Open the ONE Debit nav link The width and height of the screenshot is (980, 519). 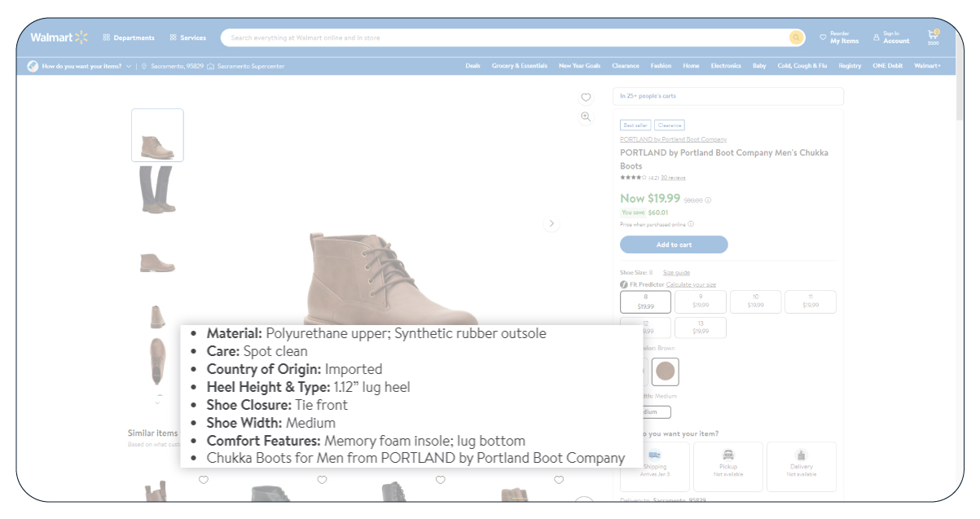pyautogui.click(x=888, y=66)
